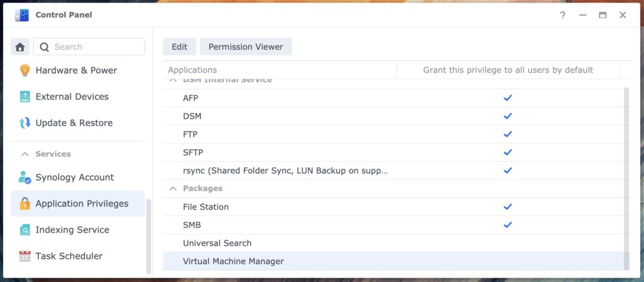Open the Permission Viewer
The width and height of the screenshot is (644, 282).
point(246,47)
